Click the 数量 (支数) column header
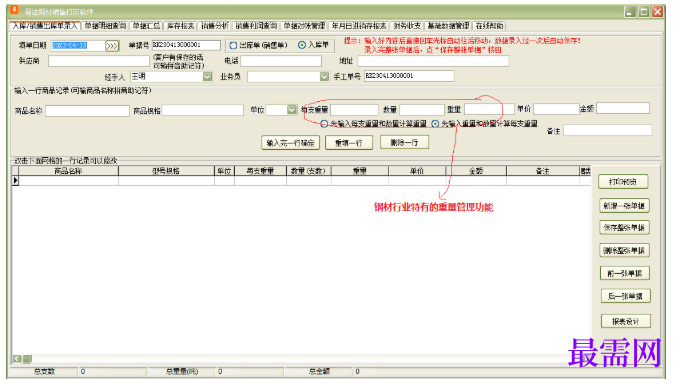 click(309, 171)
